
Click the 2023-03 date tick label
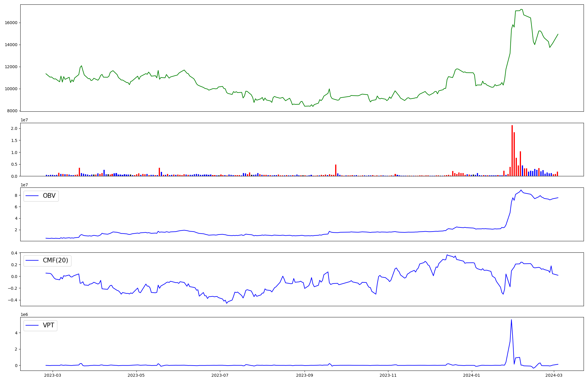pyautogui.click(x=53, y=375)
